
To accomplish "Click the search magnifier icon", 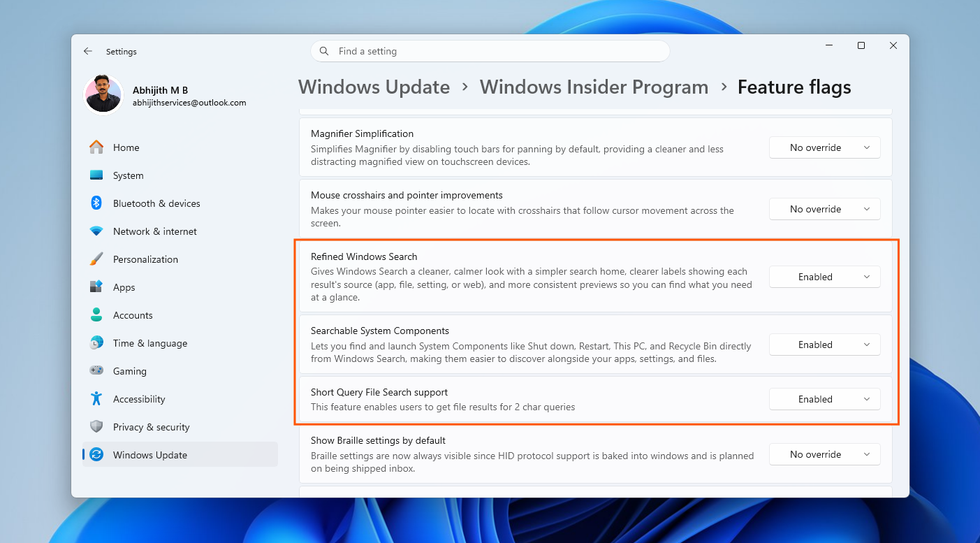I will (324, 51).
